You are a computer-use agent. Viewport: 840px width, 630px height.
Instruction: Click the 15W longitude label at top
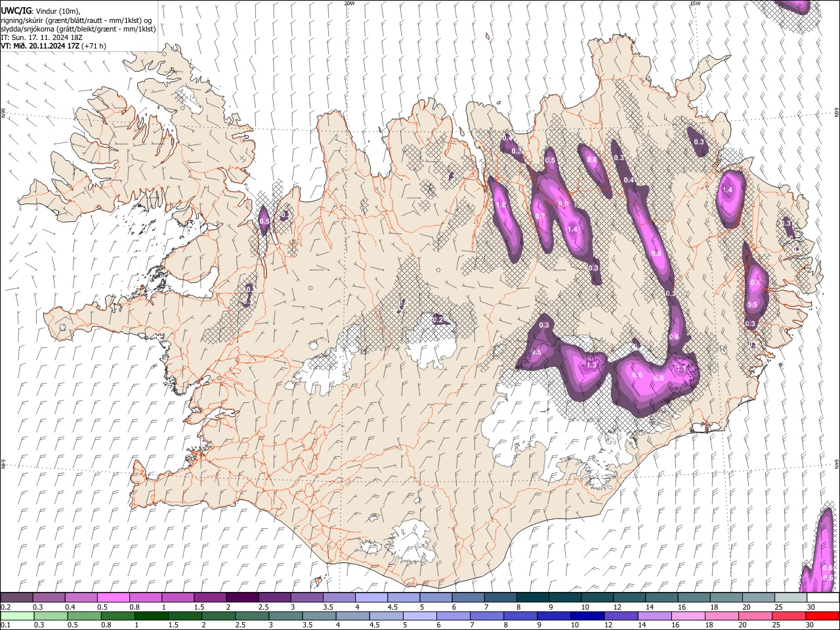coord(694,3)
